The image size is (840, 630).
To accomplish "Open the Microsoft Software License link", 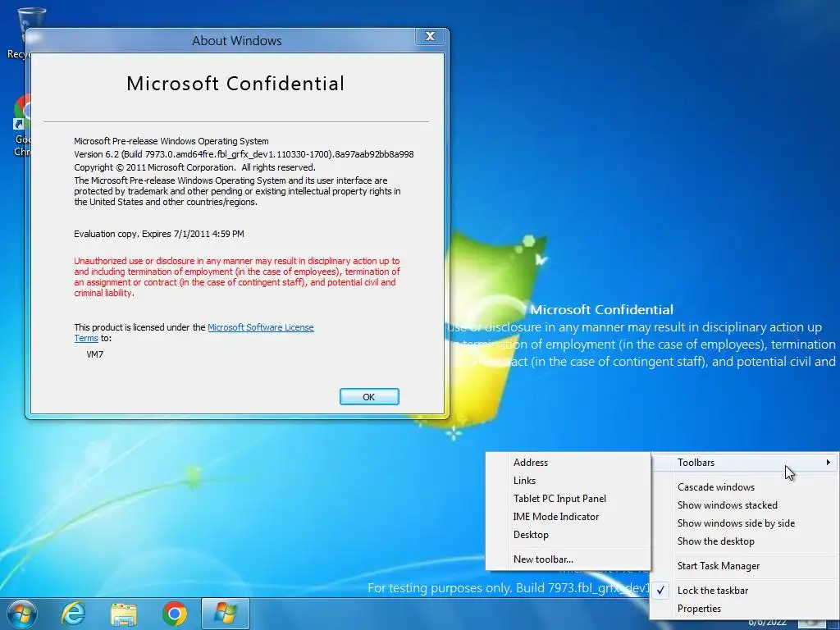I will (260, 327).
